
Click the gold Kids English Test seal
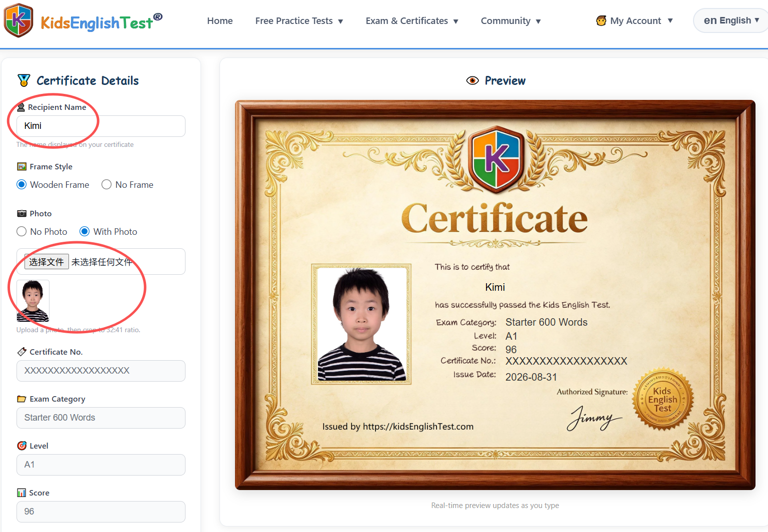[x=662, y=400]
